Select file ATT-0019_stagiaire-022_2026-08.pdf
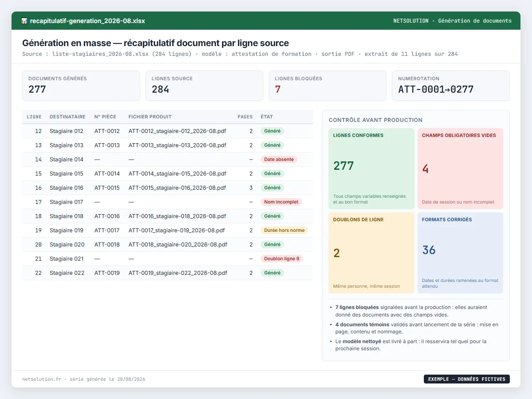Viewport: 532px width, 399px height. [x=178, y=273]
